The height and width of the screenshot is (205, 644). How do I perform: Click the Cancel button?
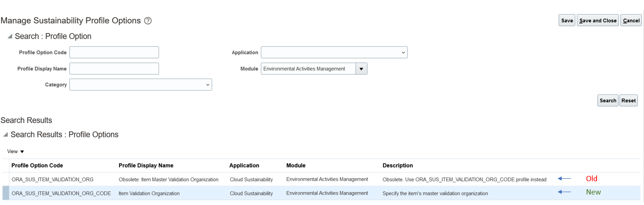(x=631, y=20)
